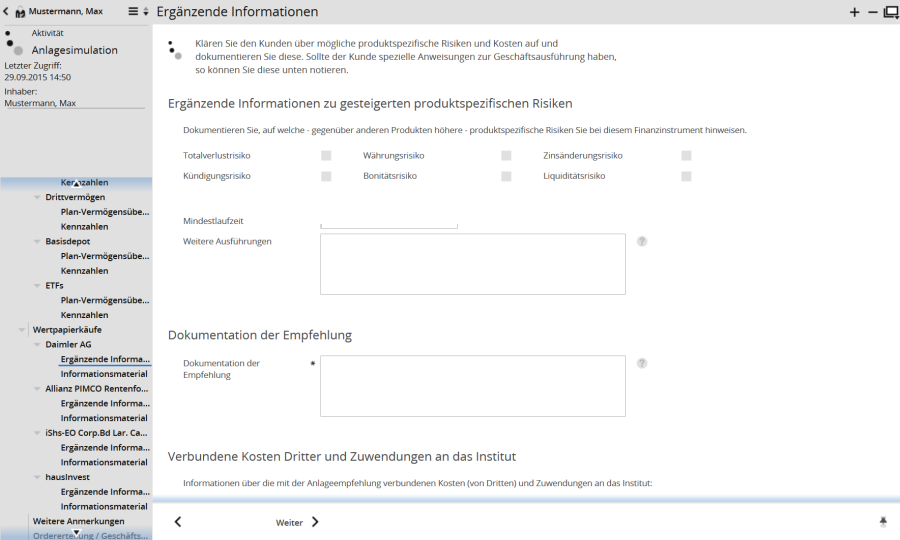The image size is (900, 540).
Task: Click the Anlagesimulation activity label
Action: (x=74, y=50)
